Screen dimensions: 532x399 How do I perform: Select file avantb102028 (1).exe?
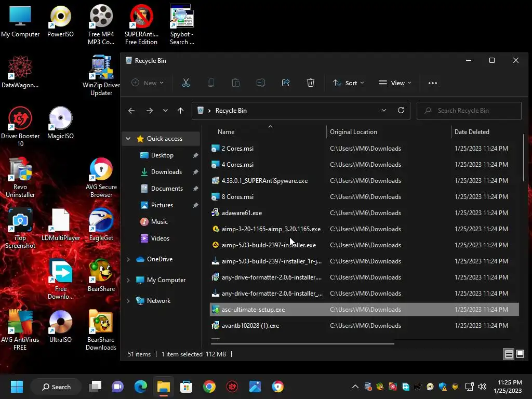point(364,325)
